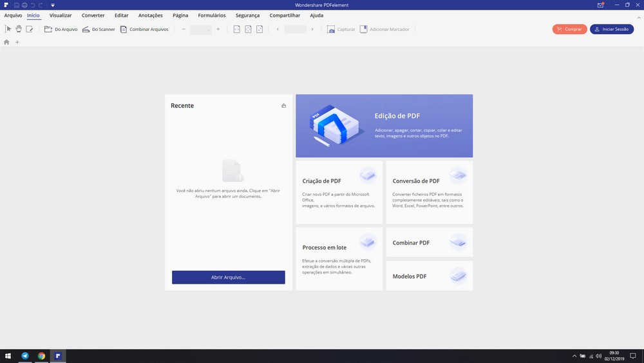This screenshot has width=644, height=363.
Task: Click the redo icon in title bar
Action: 41,5
